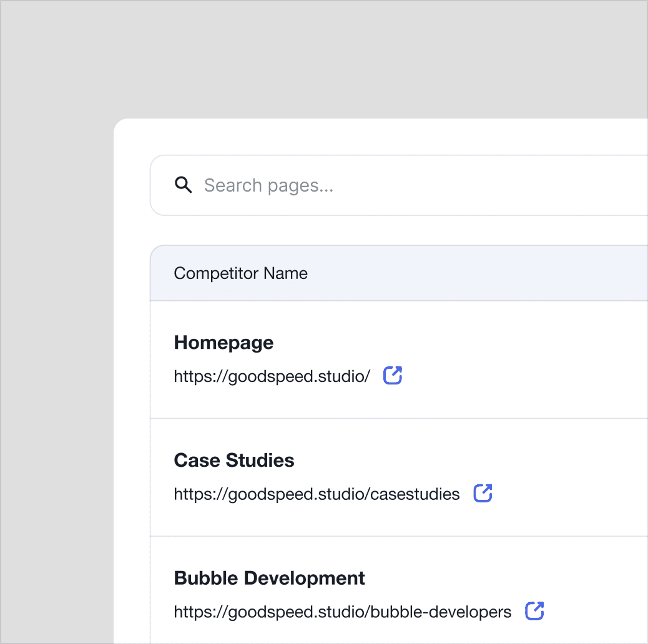Click the https://goodspeed.studio/ URL text
The height and width of the screenshot is (644, 648).
coord(272,376)
